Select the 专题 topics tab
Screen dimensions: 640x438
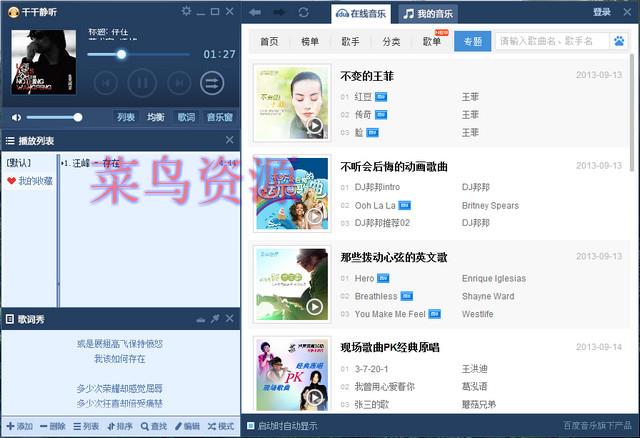tap(473, 41)
